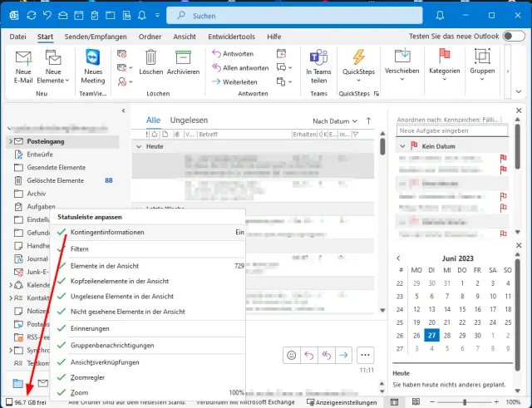Image resolution: width=532 pixels, height=408 pixels.
Task: Click the Weiterleiten button
Action: tap(234, 81)
